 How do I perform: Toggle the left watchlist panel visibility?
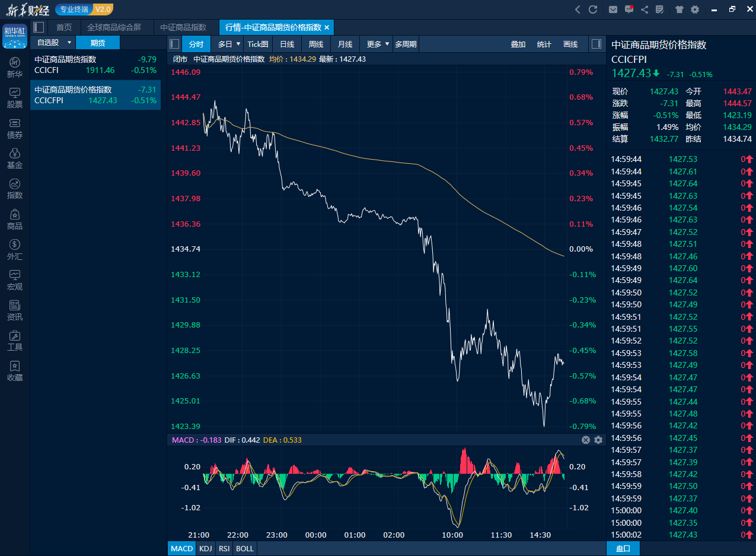tap(39, 27)
